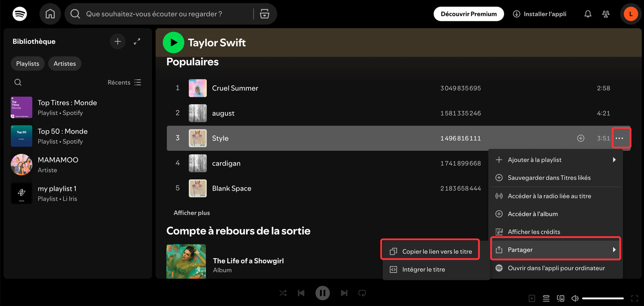Mute the volume speaker icon
Image resolution: width=644 pixels, height=306 pixels.
[575, 298]
